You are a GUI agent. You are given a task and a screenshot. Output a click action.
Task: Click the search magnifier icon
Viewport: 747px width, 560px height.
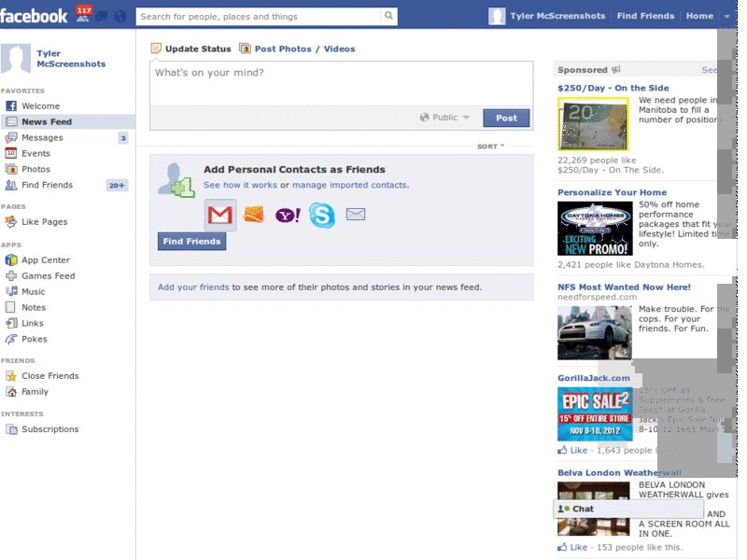point(388,16)
